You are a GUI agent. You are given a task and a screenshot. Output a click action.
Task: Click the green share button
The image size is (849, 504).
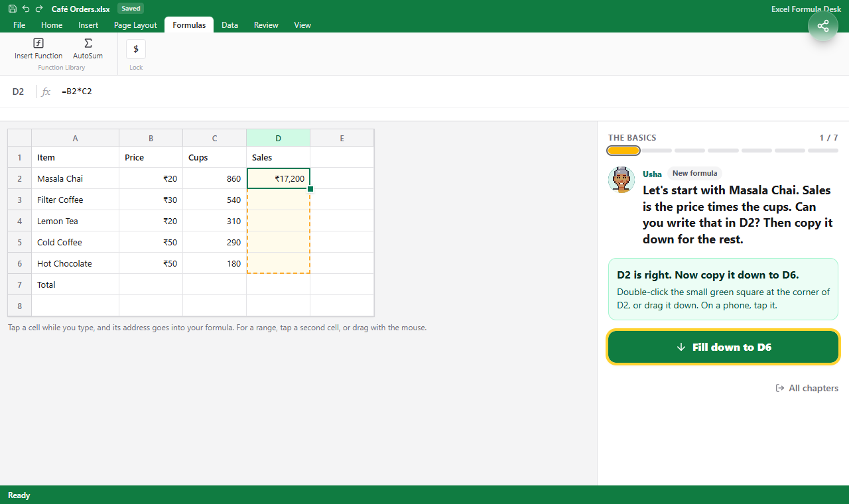[x=823, y=26]
